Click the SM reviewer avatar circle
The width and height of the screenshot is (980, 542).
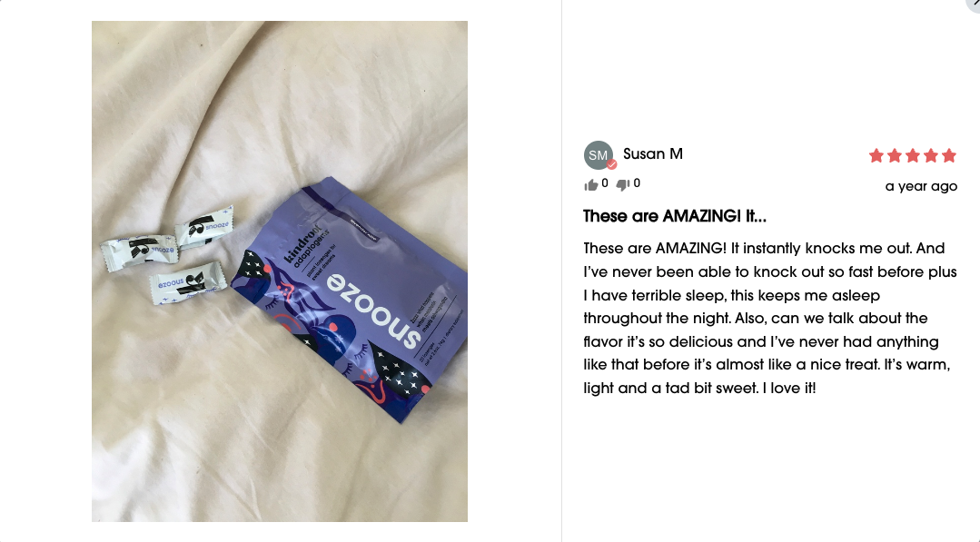599,155
